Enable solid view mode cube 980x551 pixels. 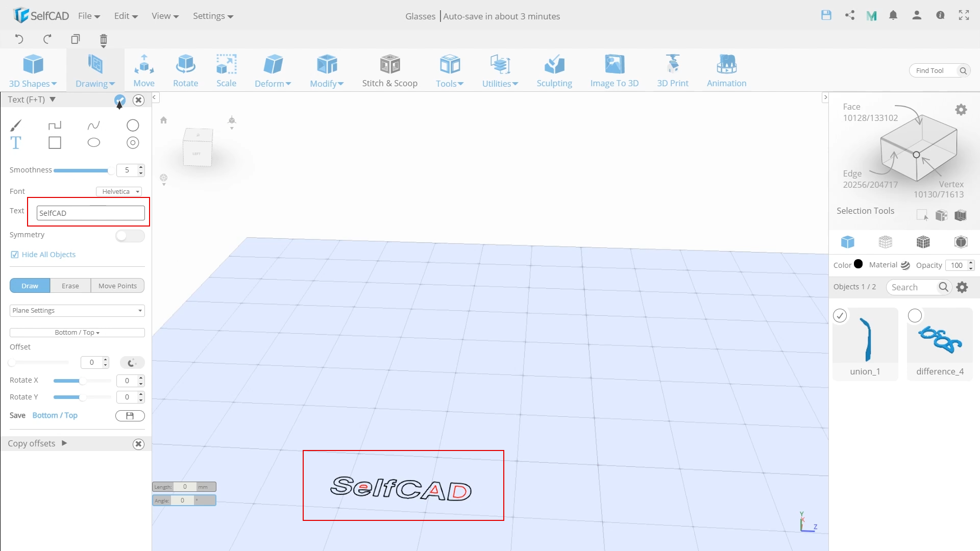pos(848,242)
